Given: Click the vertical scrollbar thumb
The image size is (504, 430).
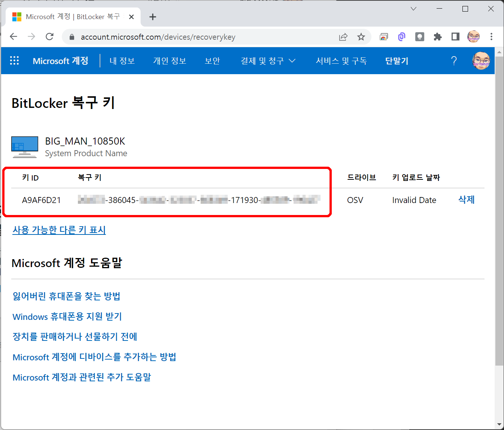Looking at the screenshot, I should (499, 211).
